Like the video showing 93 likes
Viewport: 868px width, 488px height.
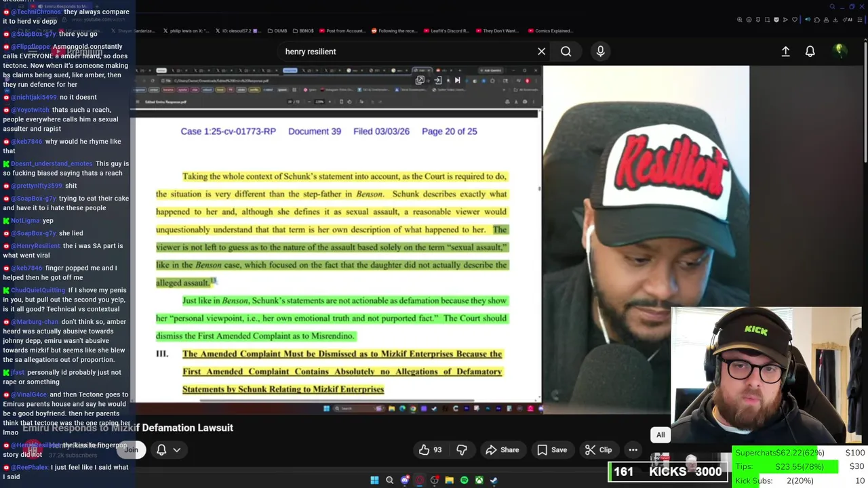point(430,450)
